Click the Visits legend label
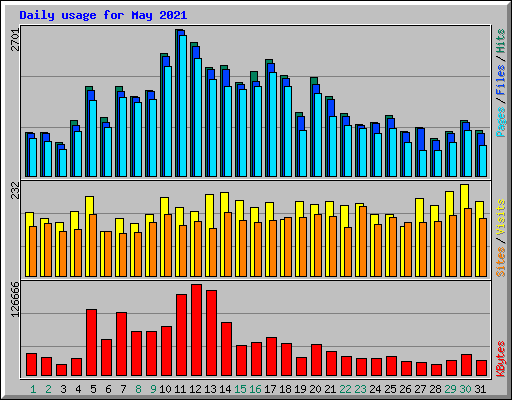 501,218
